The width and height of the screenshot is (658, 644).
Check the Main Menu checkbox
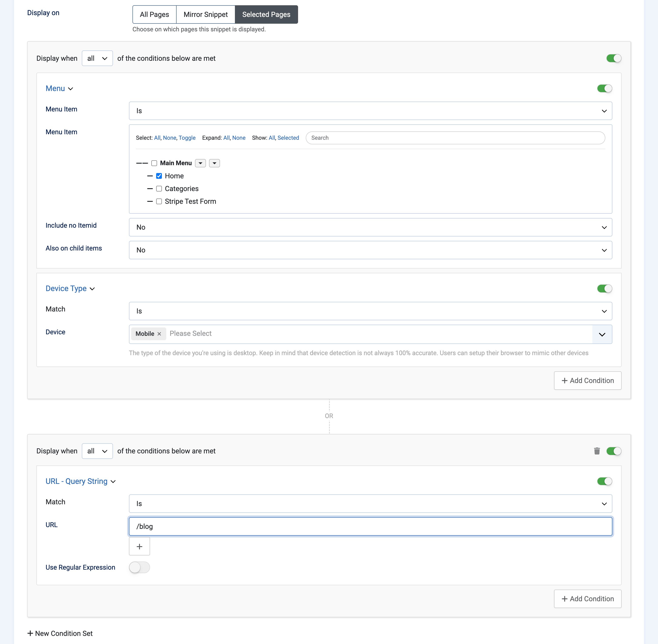(154, 163)
